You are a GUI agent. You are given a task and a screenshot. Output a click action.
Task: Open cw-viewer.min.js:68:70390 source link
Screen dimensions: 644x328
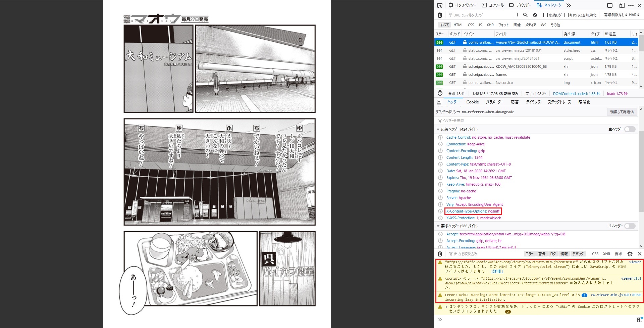pos(616,295)
